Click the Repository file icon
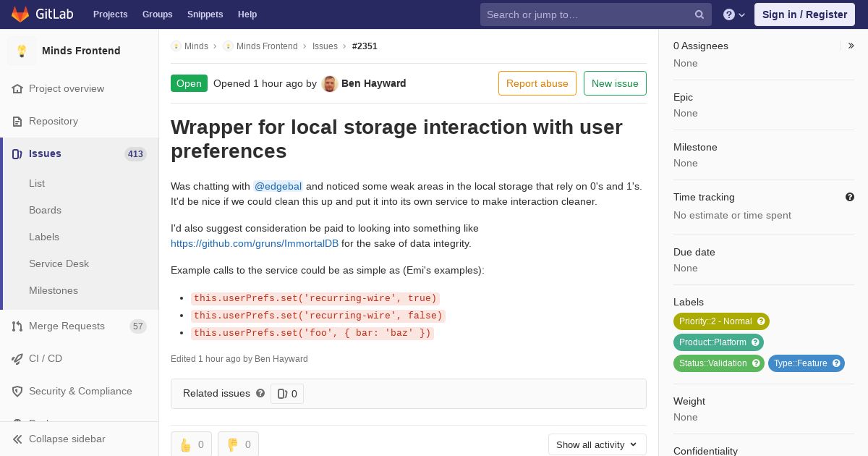Screen dimensions: 868x456 point(17,121)
